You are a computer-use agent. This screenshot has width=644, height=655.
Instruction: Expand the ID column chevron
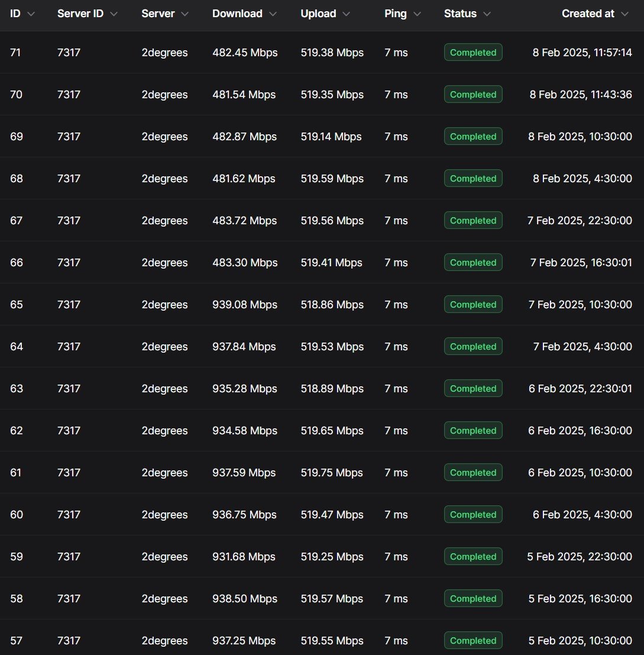tap(31, 14)
